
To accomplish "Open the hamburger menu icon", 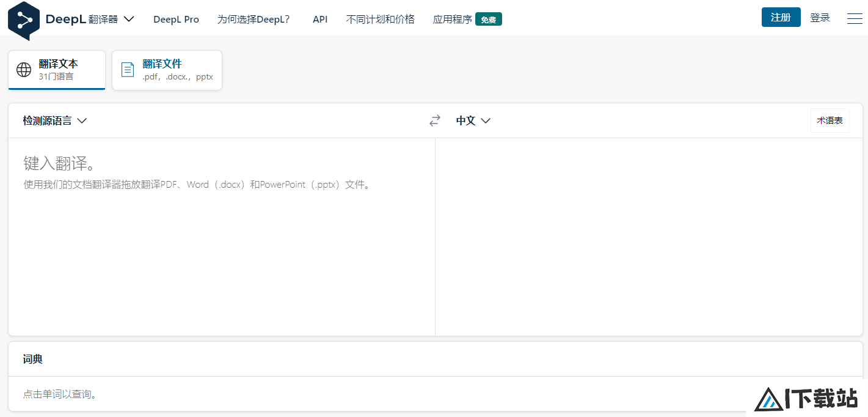I will [x=855, y=19].
